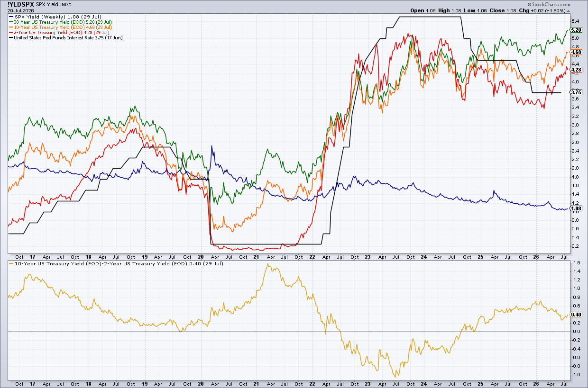This screenshot has height=388, width=588.
Task: Click the 3.6 label on the y-axis
Action: pyautogui.click(x=574, y=99)
